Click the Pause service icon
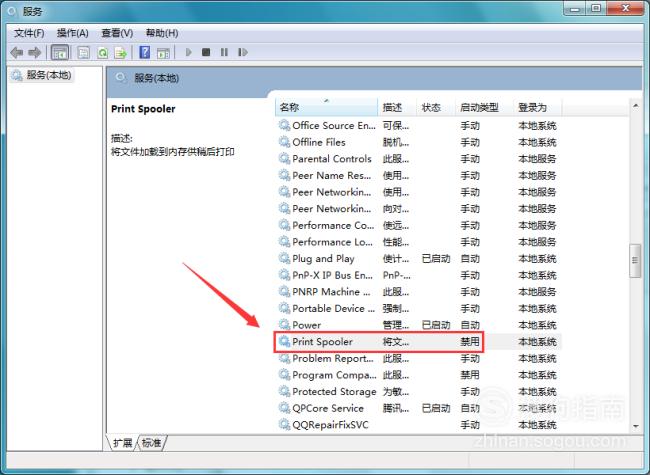 click(224, 52)
